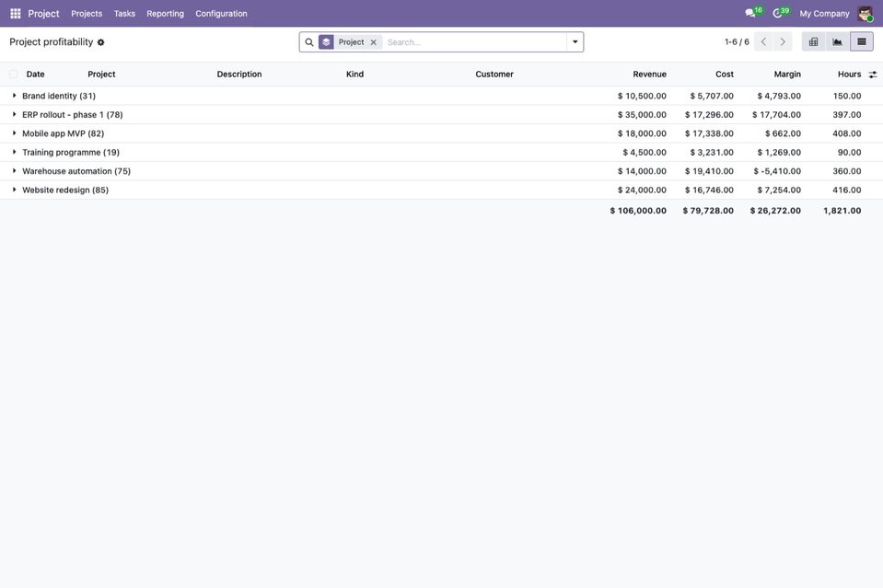Sort by the Customer column header
Image resolution: width=883 pixels, height=588 pixels.
pos(494,75)
